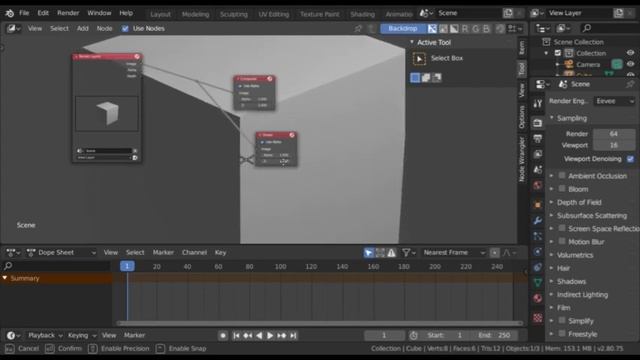Click the Render samples field
The width and height of the screenshot is (640, 360).
[x=614, y=134]
